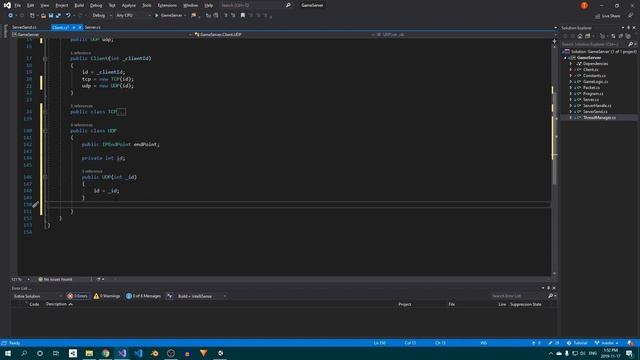Switch to the ServerSend.cs tab
640x360 pixels.
click(24, 27)
